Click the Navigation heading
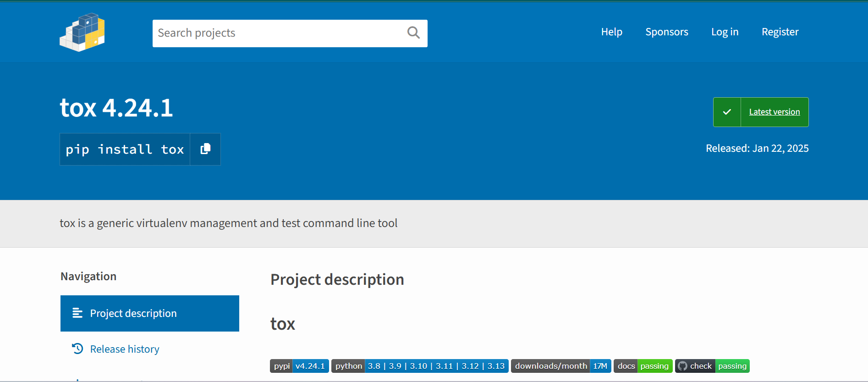This screenshot has width=868, height=382. [88, 276]
